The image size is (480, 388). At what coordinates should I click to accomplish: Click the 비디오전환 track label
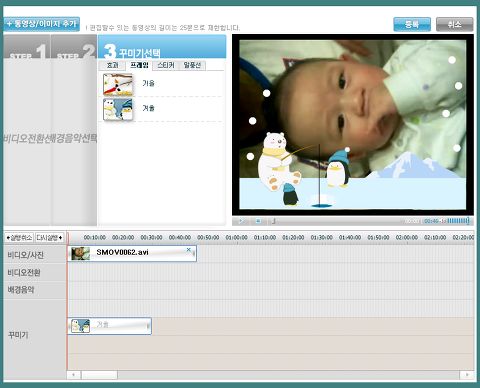click(24, 273)
